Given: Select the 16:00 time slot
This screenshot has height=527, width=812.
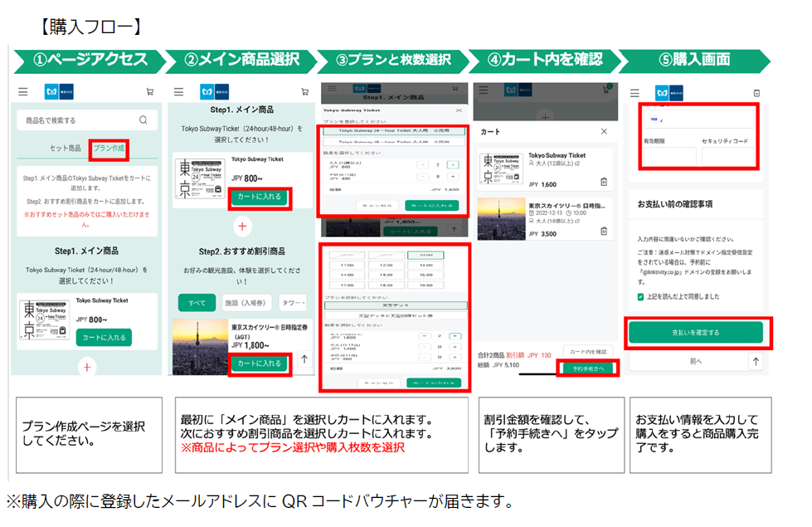Looking at the screenshot, I should pyautogui.click(x=425, y=276).
